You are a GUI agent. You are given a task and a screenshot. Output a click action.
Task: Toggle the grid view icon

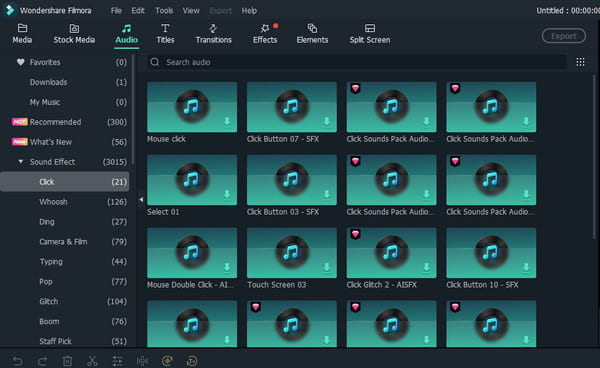[580, 62]
